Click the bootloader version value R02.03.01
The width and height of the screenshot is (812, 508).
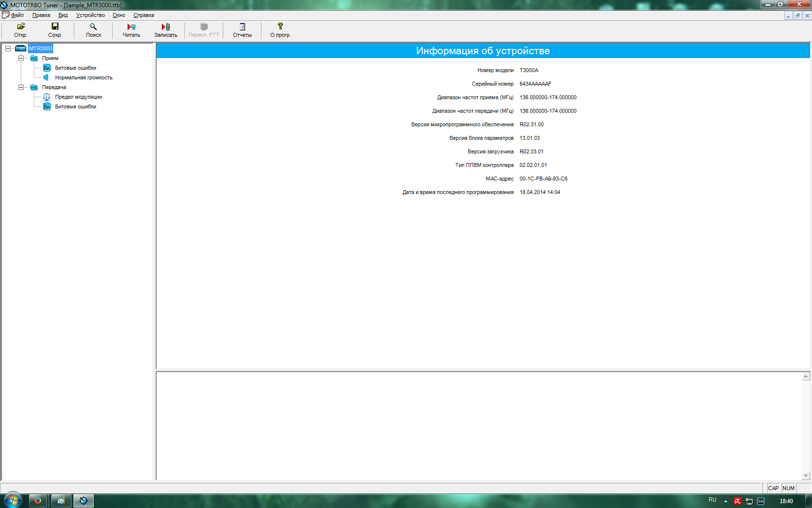[532, 151]
